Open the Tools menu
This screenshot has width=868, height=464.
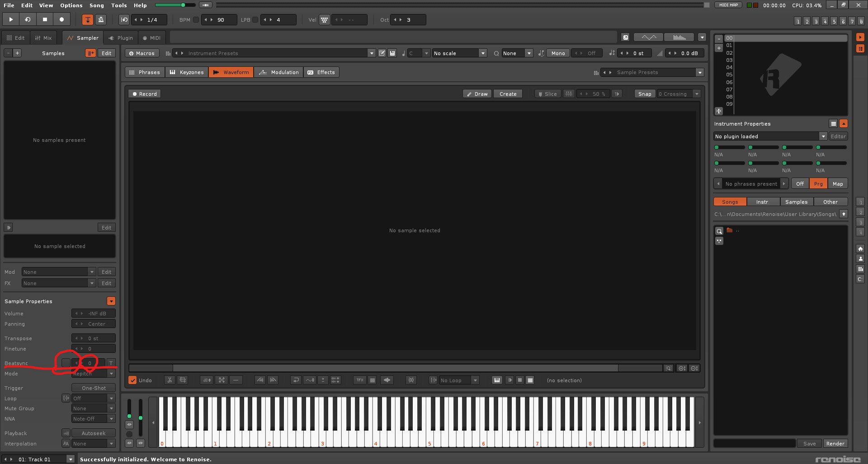(119, 5)
